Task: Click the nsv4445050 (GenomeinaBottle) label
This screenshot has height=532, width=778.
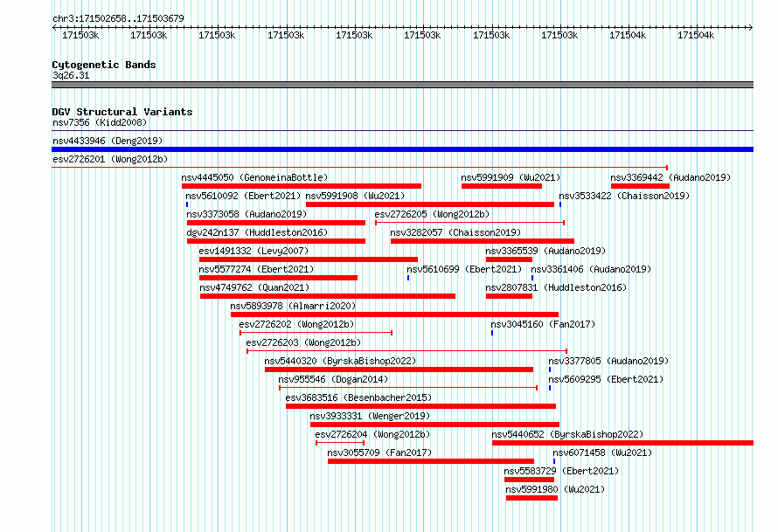Action: (254, 177)
